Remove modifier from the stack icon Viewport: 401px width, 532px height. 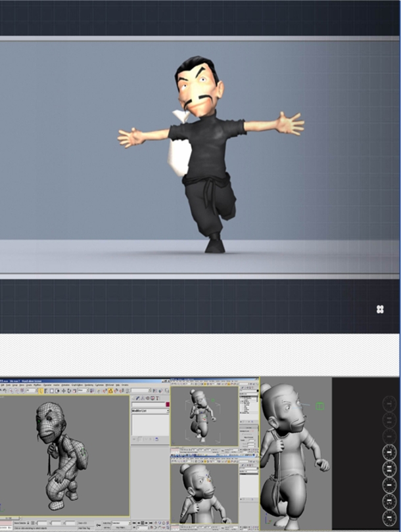point(150,439)
